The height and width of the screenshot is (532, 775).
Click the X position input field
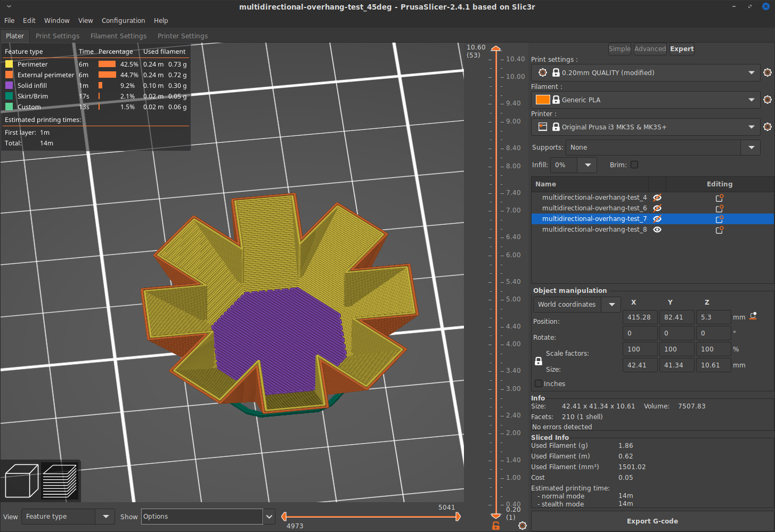pos(640,317)
